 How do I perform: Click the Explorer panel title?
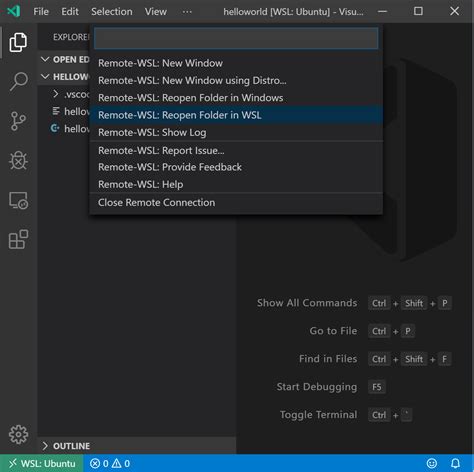tap(71, 37)
